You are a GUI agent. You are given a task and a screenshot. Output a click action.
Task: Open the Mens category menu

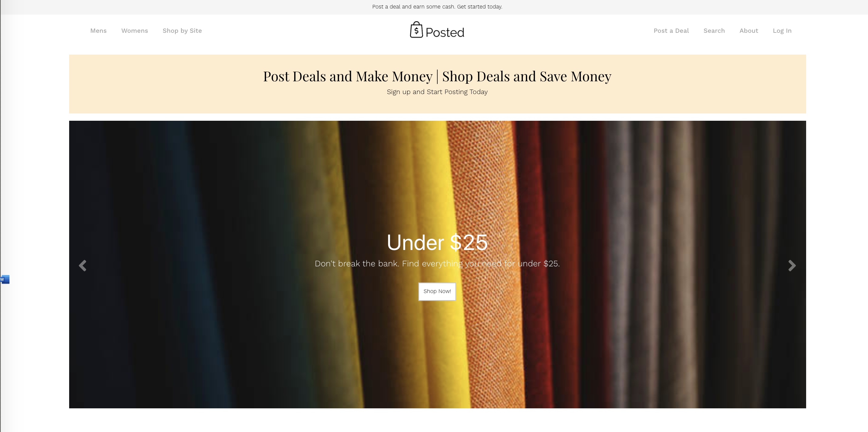pyautogui.click(x=98, y=31)
